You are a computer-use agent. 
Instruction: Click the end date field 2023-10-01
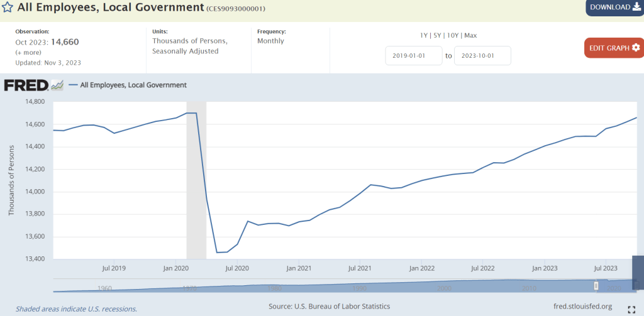(x=482, y=55)
